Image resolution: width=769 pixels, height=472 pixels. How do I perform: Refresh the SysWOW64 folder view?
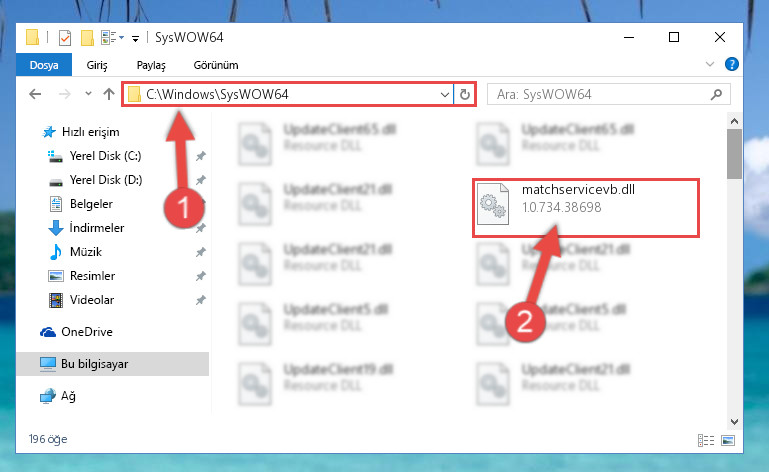(x=464, y=94)
